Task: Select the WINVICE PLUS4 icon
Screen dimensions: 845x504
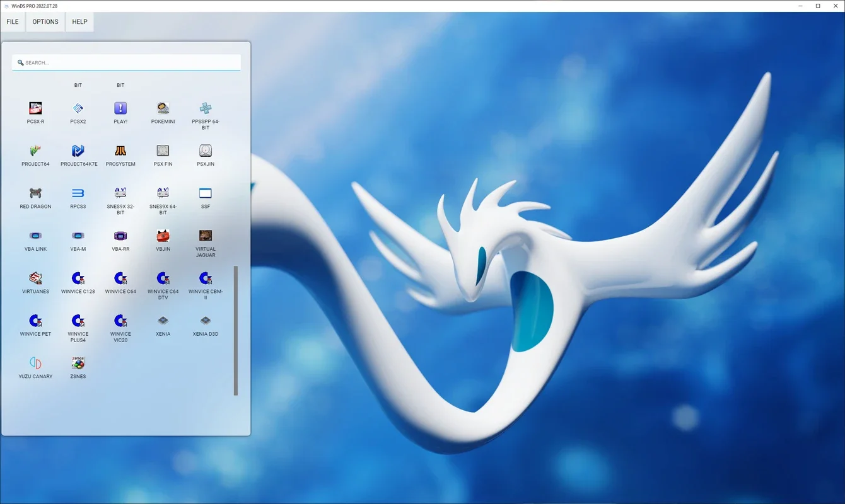Action: coord(78,321)
